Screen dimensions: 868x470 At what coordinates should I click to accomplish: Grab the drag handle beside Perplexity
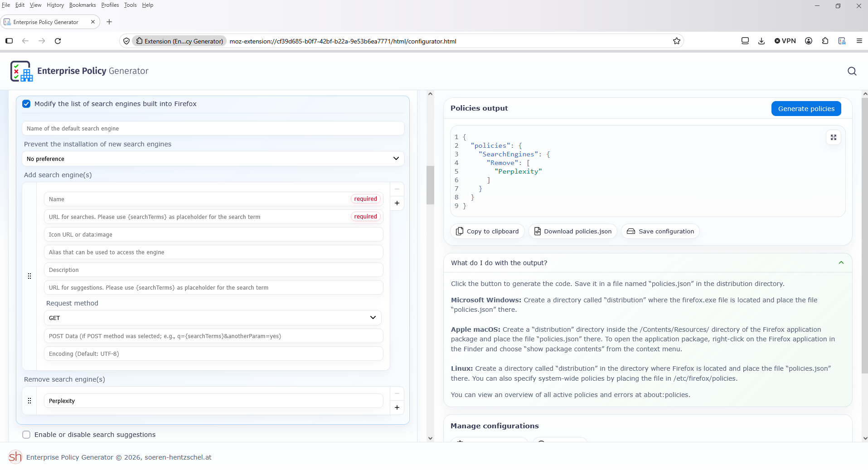click(29, 401)
